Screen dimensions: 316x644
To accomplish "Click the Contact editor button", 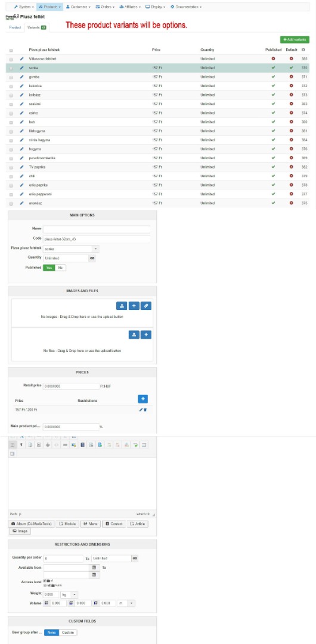I will [113, 524].
